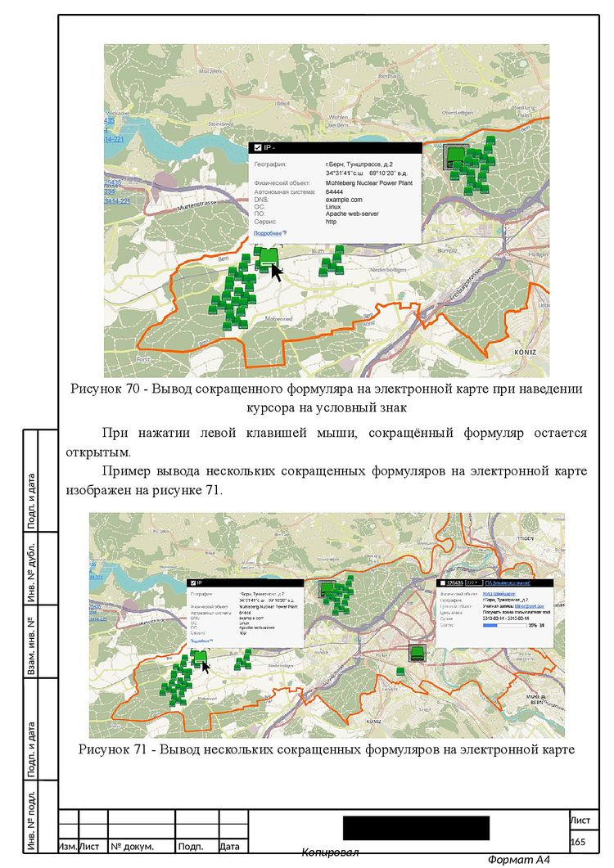
Task: Open the physical object link in right popup
Action: 499,593
